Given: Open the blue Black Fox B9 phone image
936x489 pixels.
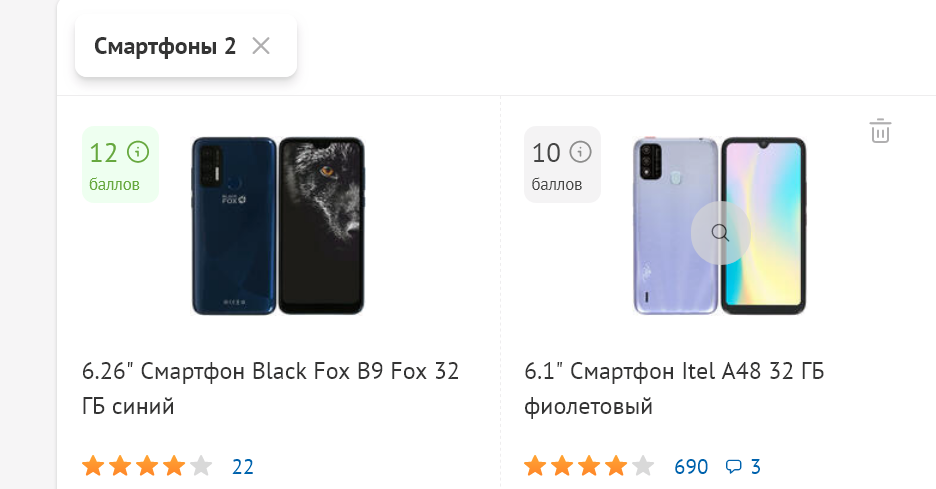Looking at the screenshot, I should click(278, 226).
